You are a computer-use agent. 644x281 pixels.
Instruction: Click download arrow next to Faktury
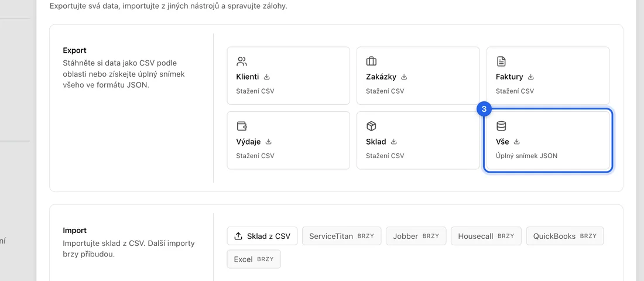[530, 77]
